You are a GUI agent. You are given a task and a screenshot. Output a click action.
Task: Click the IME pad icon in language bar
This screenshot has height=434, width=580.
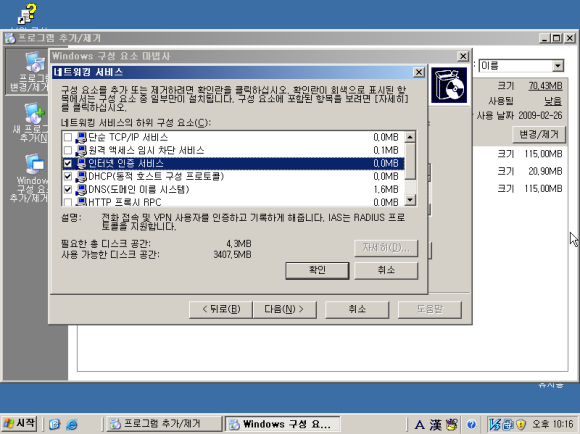tap(452, 424)
